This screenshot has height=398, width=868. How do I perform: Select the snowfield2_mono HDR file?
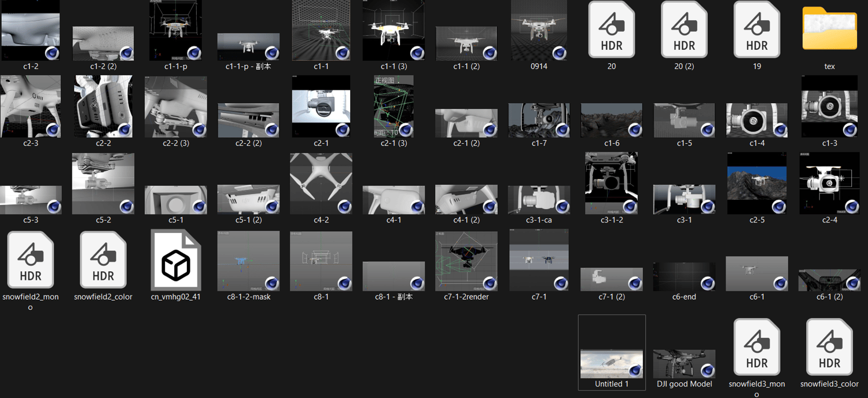31,260
